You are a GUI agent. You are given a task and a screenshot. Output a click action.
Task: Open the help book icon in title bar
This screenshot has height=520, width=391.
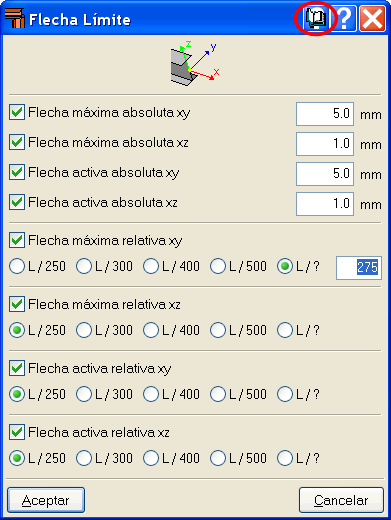(316, 18)
